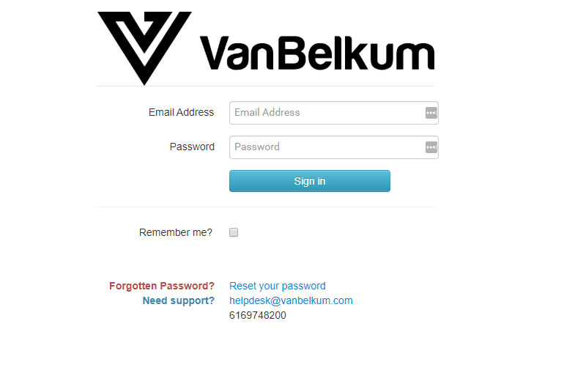The height and width of the screenshot is (392, 575).
Task: Click the support phone number 6169748200
Action: tap(257, 315)
